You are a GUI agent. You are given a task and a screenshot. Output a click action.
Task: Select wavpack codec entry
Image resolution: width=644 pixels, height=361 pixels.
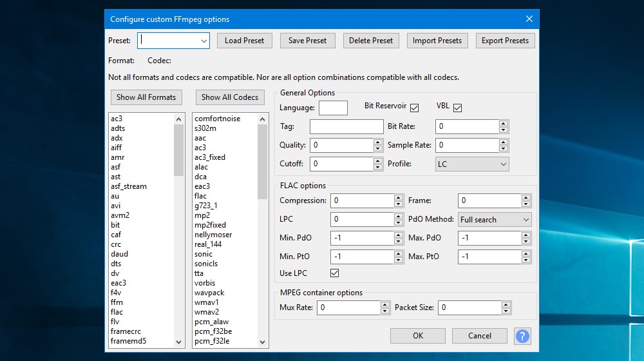point(209,293)
